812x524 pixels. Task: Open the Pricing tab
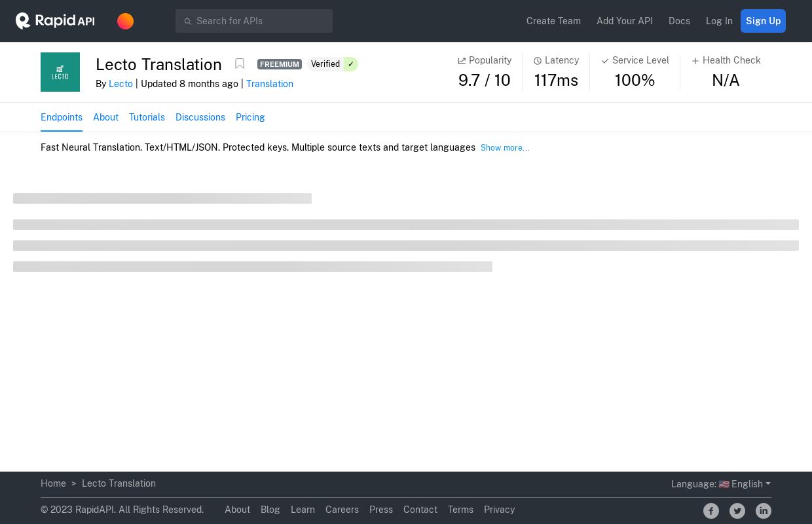250,117
